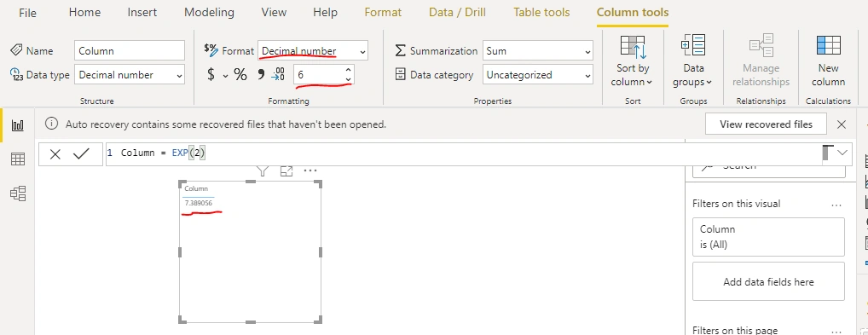Switch to Data view in sidebar
This screenshot has width=868, height=335.
[18, 159]
